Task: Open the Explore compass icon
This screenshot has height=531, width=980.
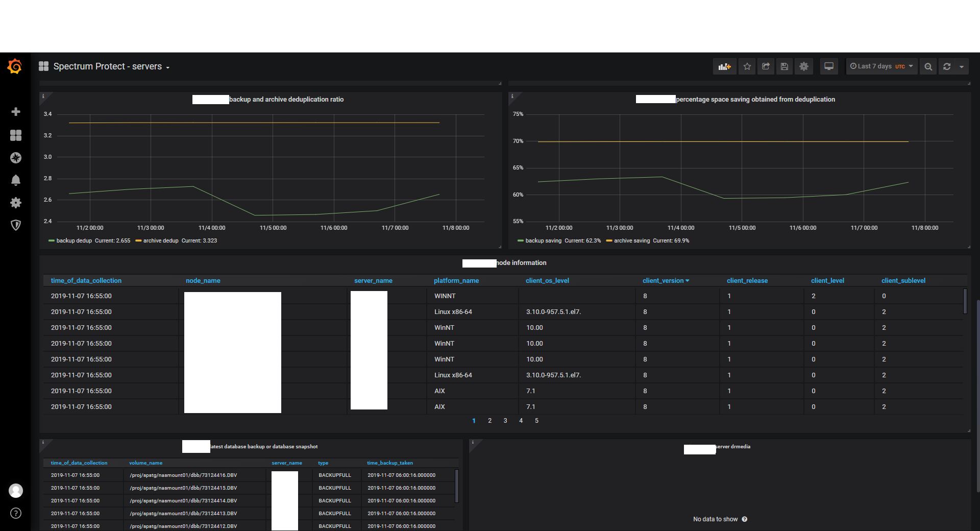Action: pyautogui.click(x=16, y=158)
